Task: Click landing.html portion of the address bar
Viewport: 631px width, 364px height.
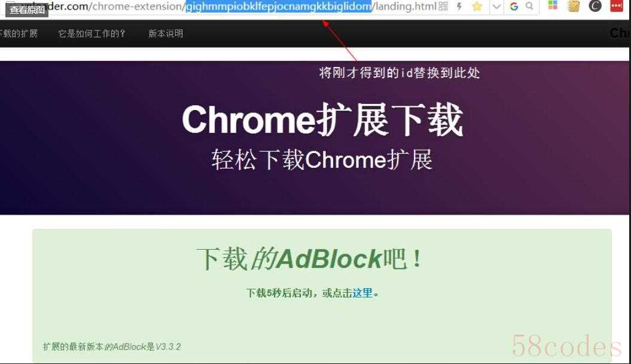Action: [406, 7]
